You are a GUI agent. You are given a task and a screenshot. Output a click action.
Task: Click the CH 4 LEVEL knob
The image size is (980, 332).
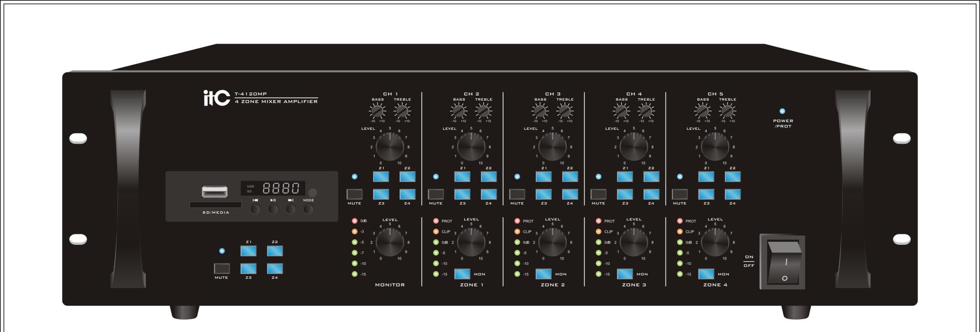pyautogui.click(x=634, y=146)
